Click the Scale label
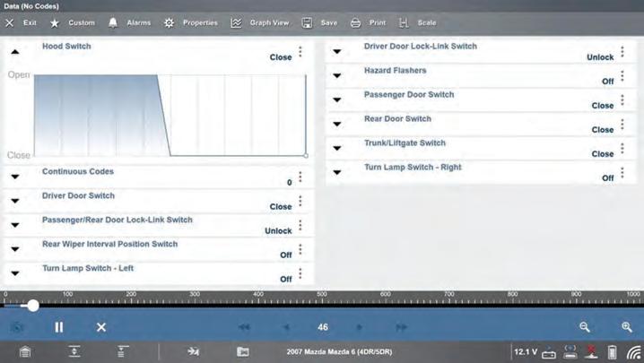Image resolution: width=644 pixels, height=363 pixels. coord(427,23)
